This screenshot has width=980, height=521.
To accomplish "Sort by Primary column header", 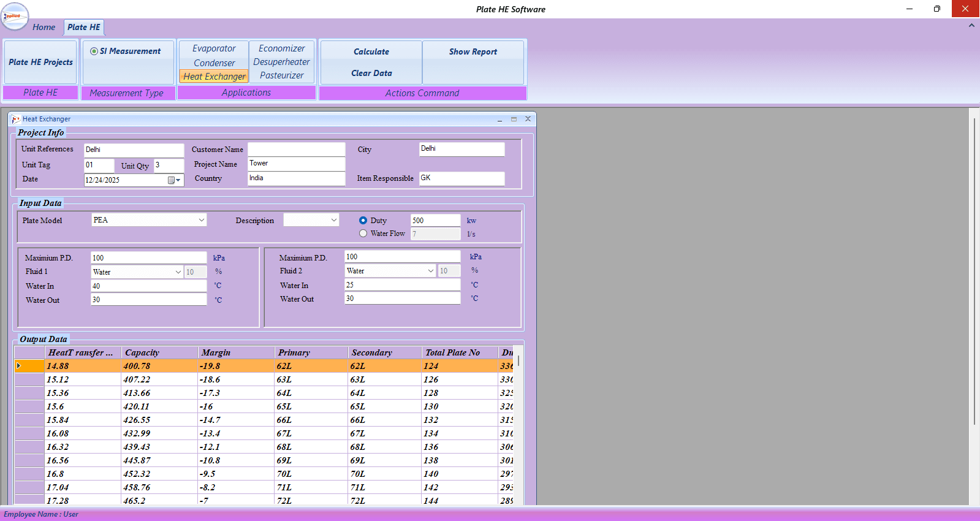I will [311, 352].
